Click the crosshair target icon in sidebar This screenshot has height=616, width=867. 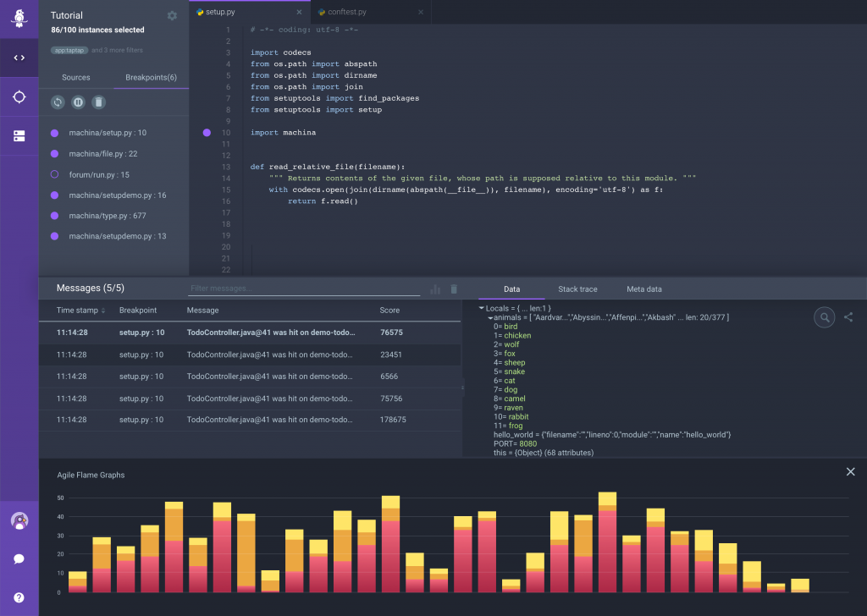[x=19, y=96]
